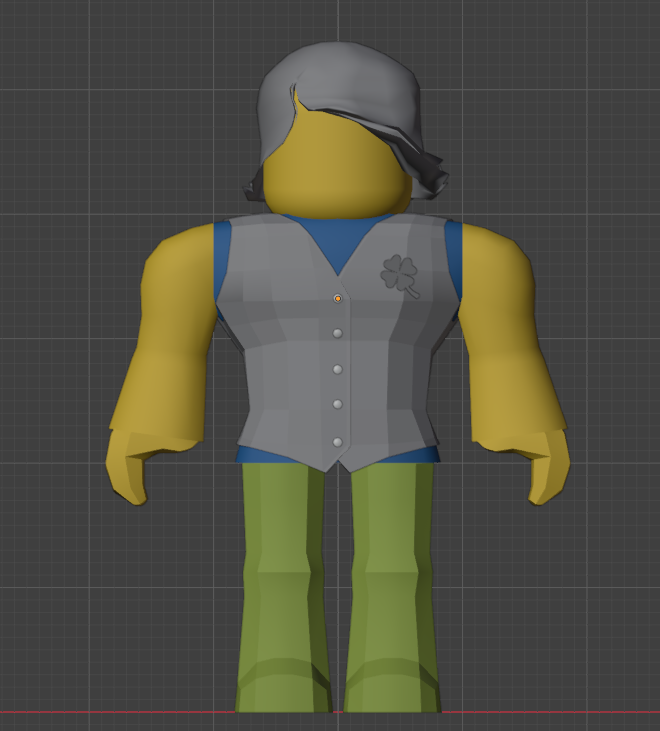This screenshot has height=731, width=660.
Task: Select the yellow arm on screen right
Action: [508, 331]
